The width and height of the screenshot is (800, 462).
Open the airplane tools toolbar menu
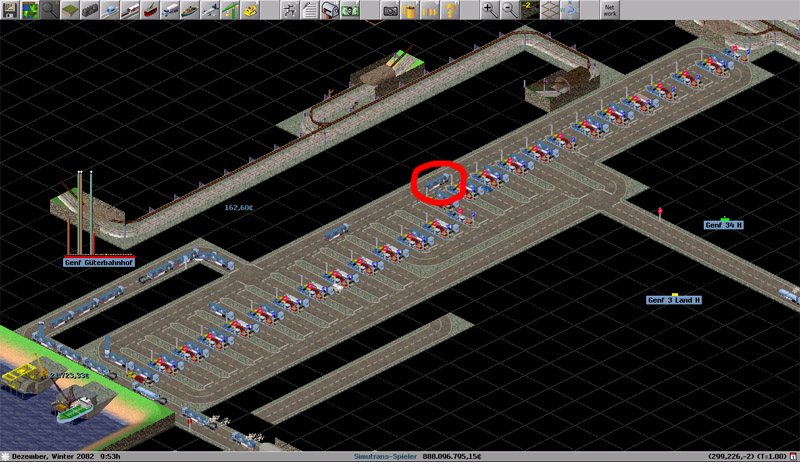point(210,11)
